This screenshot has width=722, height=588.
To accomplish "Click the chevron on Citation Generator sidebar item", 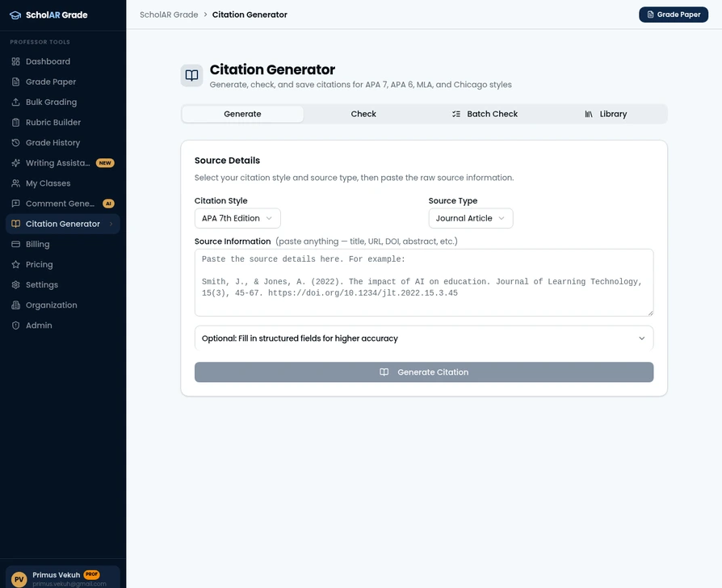I will [111, 224].
